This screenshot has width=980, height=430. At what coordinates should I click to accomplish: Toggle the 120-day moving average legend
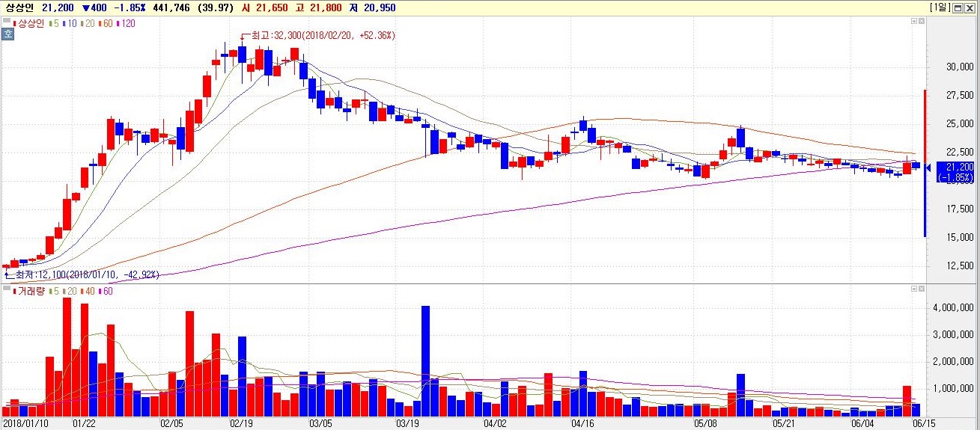pyautogui.click(x=125, y=23)
